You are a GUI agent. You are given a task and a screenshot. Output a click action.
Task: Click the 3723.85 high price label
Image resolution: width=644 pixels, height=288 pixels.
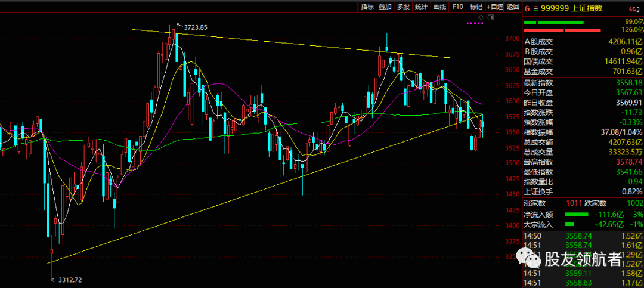[x=196, y=27]
